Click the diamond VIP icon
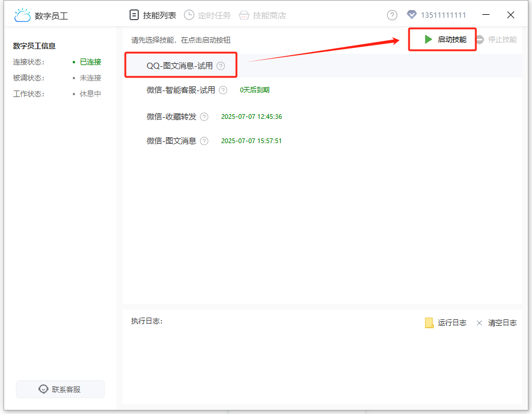The image size is (532, 414). point(411,15)
